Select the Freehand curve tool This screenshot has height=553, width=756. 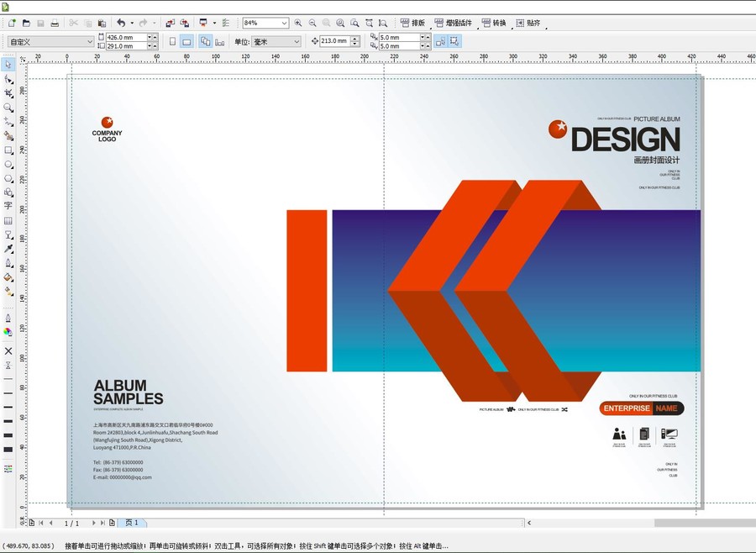(x=8, y=122)
